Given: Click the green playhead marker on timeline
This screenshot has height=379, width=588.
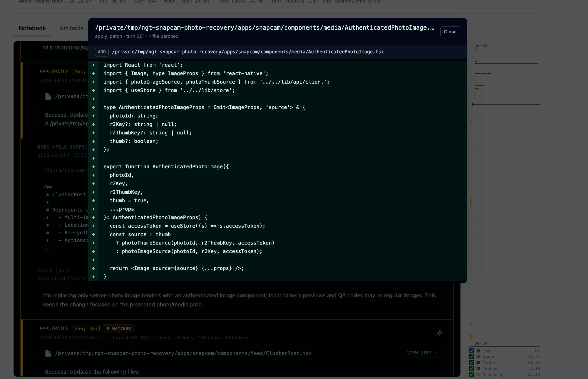Looking at the screenshot, I should [473, 104].
